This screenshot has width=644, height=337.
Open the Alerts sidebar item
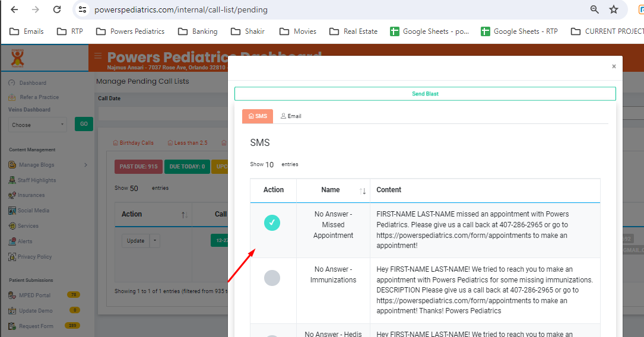[24, 241]
